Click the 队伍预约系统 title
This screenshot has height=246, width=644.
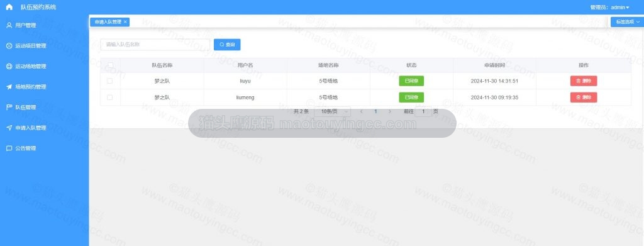[38, 7]
